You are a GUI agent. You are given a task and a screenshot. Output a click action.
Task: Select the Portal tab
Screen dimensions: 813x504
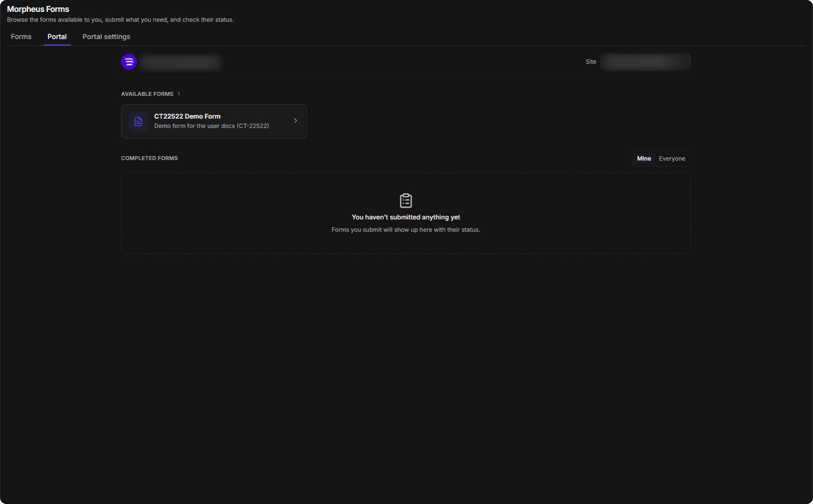point(57,37)
